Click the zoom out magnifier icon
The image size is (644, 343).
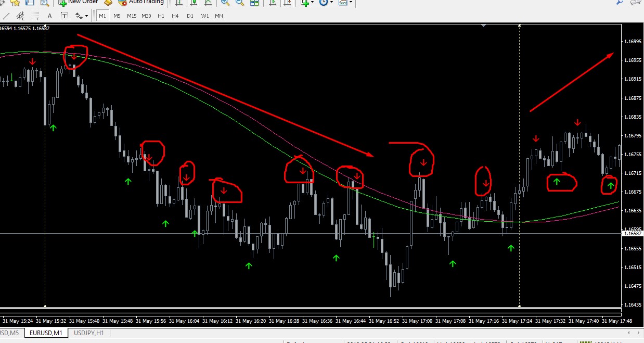[x=240, y=2]
